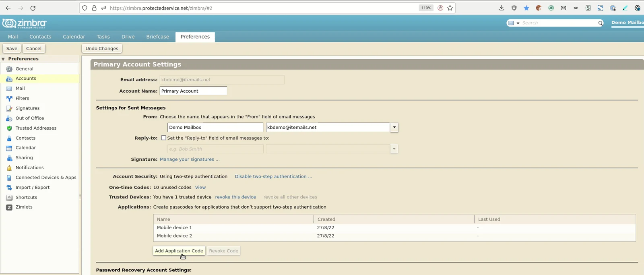This screenshot has height=275, width=644.
Task: Click the Zimbra Search input box
Action: pyautogui.click(x=559, y=23)
